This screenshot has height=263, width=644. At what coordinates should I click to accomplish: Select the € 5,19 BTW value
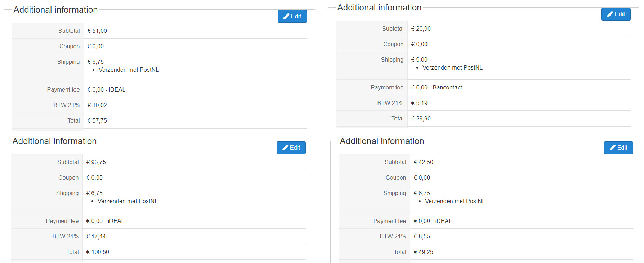coord(419,103)
